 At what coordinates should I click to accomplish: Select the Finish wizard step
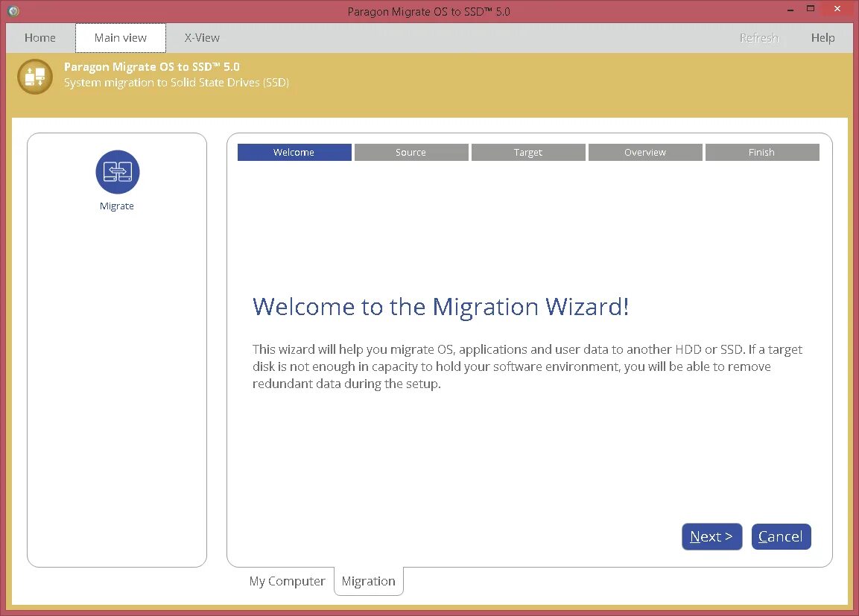[x=762, y=152]
